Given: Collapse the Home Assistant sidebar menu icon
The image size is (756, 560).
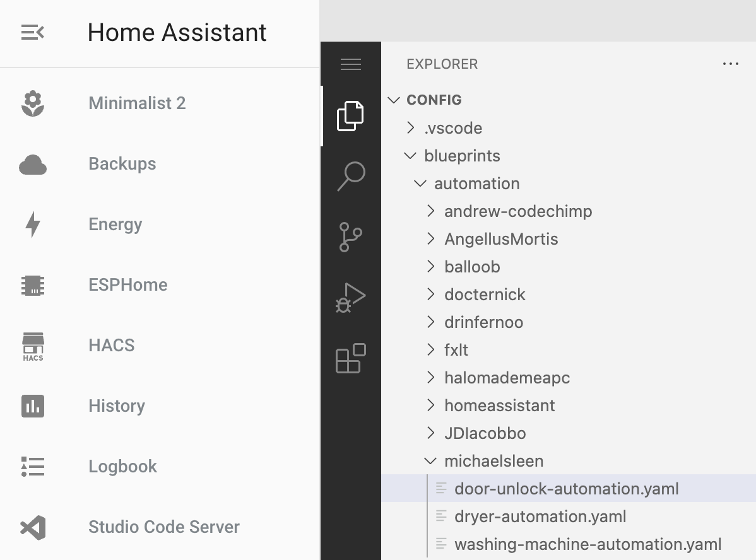Looking at the screenshot, I should 33,33.
